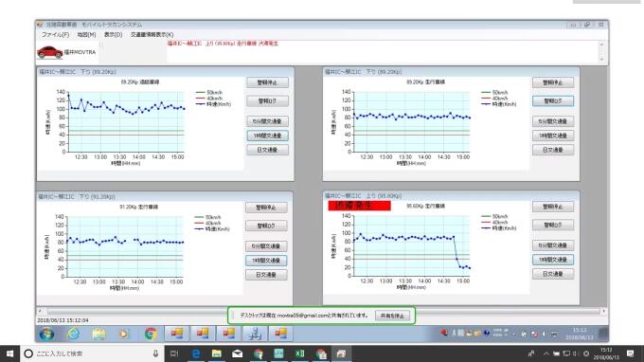Open Excel from the Windows 10 taskbar
The image size is (644, 362).
(299, 353)
